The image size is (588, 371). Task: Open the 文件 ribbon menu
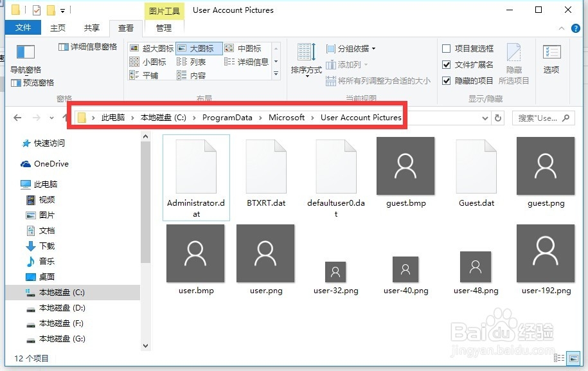23,28
